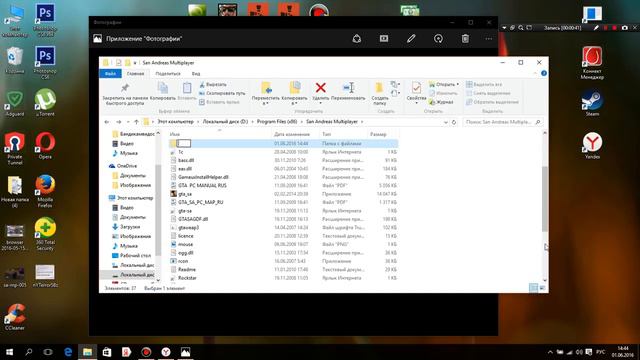Click Paste shortcut (Вставить ярлык) in ribbon

click(219, 102)
